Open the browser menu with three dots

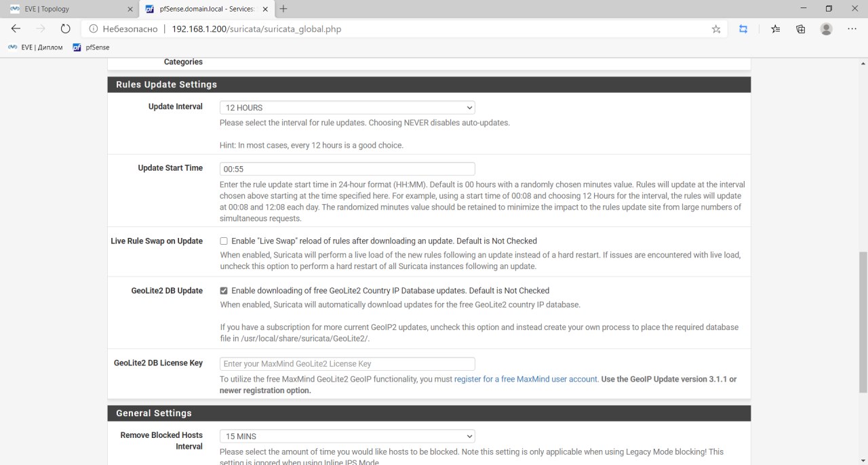click(852, 29)
